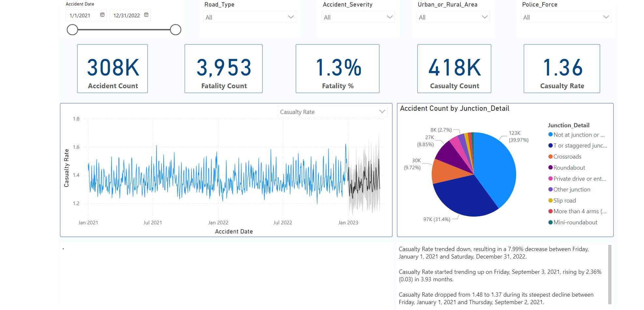Click the 27K (8.85%) data label
The height and width of the screenshot is (310, 644).
[425, 141]
